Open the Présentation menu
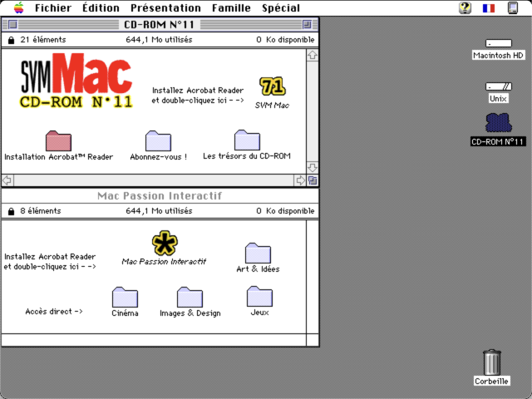Image resolution: width=532 pixels, height=399 pixels. 165,7
